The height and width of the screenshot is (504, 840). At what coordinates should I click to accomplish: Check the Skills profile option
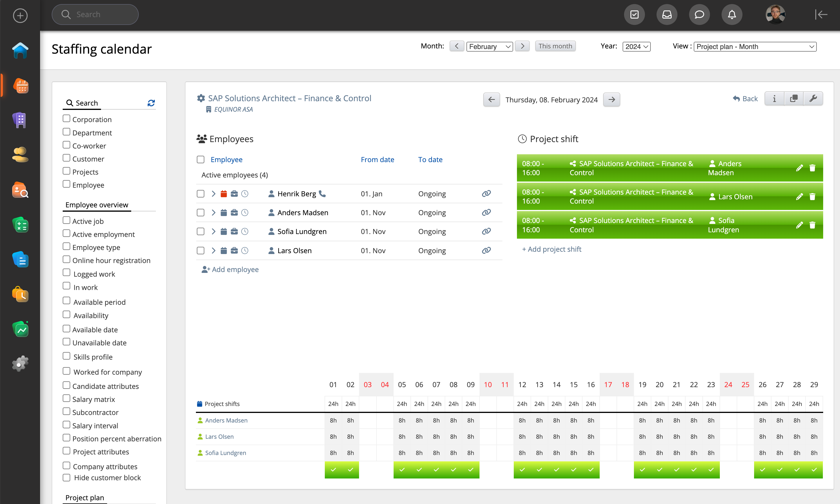67,356
